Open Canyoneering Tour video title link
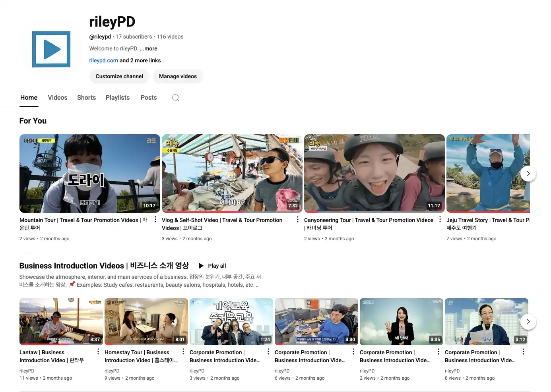The height and width of the screenshot is (392, 551). point(369,224)
